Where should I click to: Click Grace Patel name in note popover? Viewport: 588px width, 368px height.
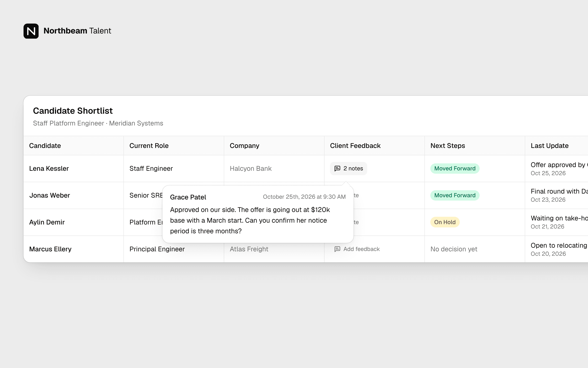pyautogui.click(x=188, y=197)
